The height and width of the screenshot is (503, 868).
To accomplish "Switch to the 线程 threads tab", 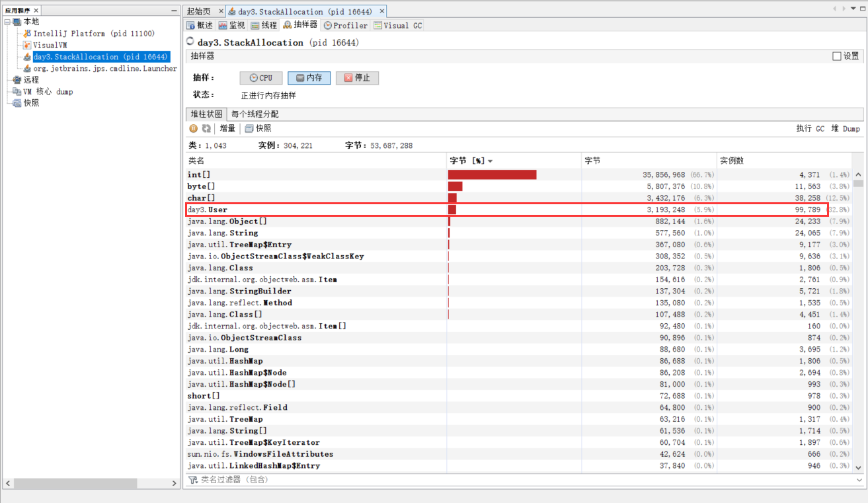I will point(264,25).
